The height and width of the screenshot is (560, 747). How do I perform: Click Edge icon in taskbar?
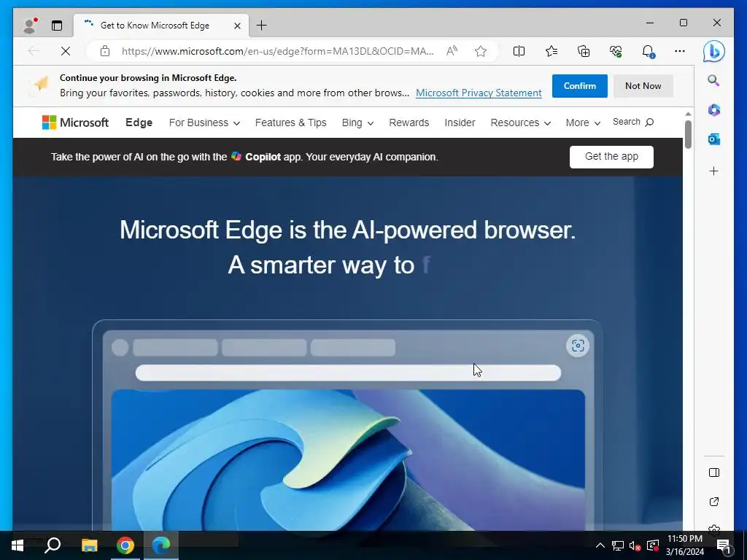tap(161, 545)
